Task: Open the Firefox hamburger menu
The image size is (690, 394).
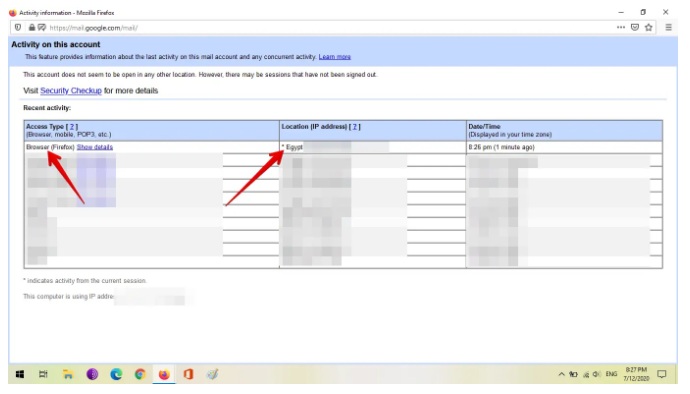Action: coord(668,27)
